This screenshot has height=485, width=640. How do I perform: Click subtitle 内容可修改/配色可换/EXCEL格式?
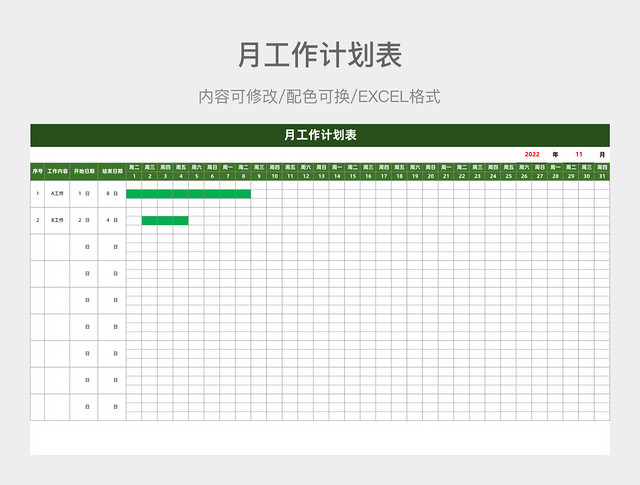(x=320, y=97)
